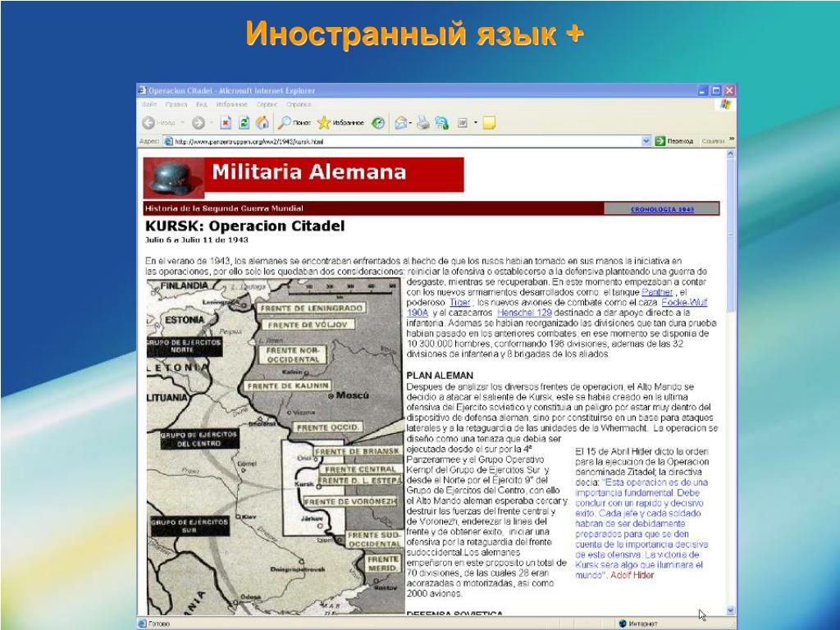840x630 pixels.
Task: Expand the Ссылки links toolbar chevron
Action: pos(732,139)
